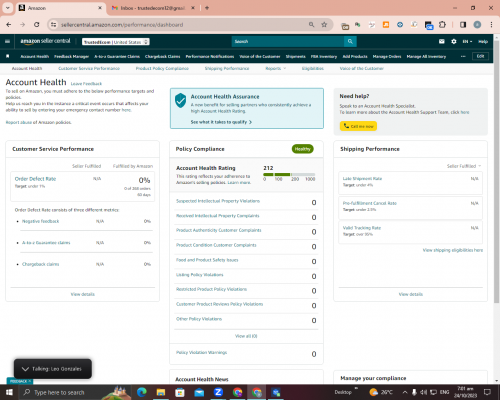Open Chrome three-dot menu

coord(491,25)
